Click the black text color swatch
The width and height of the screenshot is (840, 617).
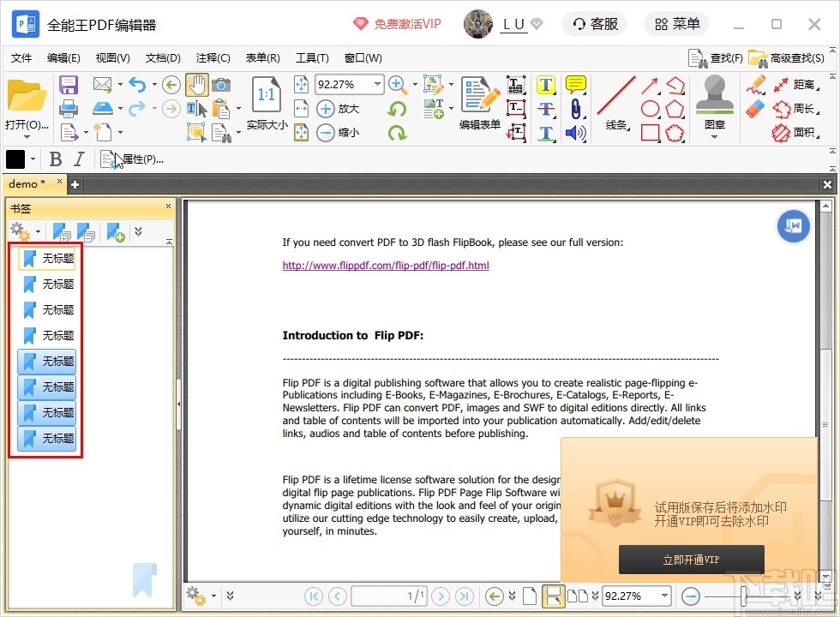point(15,159)
